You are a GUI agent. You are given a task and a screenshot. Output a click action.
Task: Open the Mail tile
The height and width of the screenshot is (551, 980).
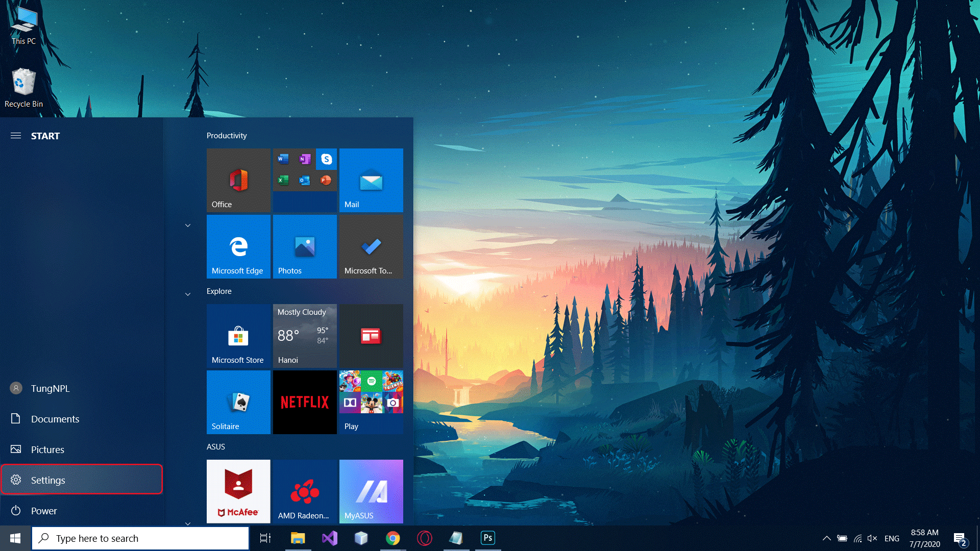pos(371,180)
